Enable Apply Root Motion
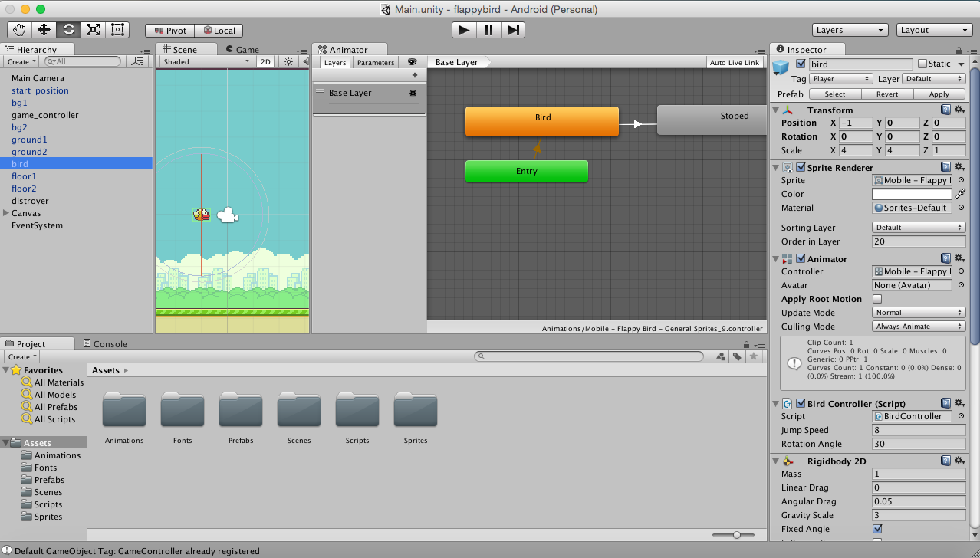Image resolution: width=980 pixels, height=558 pixels. point(877,299)
